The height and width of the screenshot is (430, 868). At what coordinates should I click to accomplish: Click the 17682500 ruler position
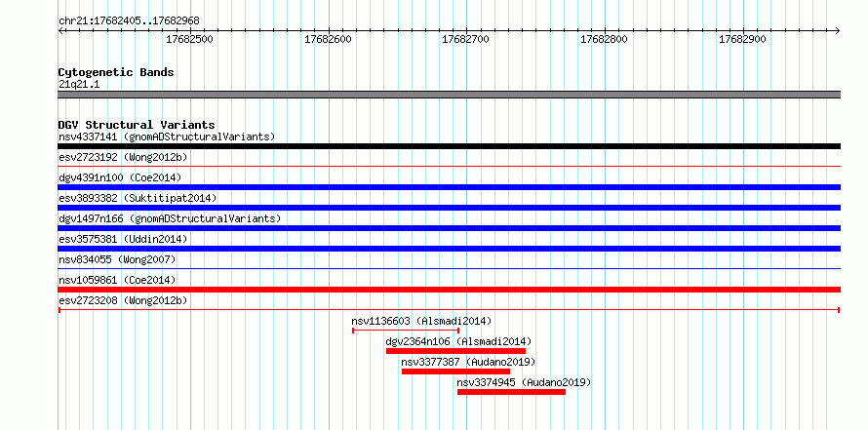190,39
